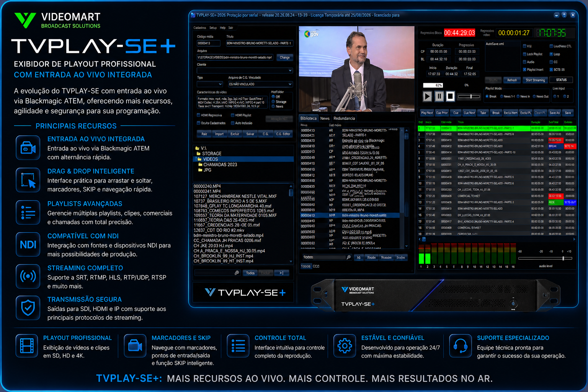The image size is (588, 392).
Task: Toggle the Audio checkbox
Action: (524, 62)
